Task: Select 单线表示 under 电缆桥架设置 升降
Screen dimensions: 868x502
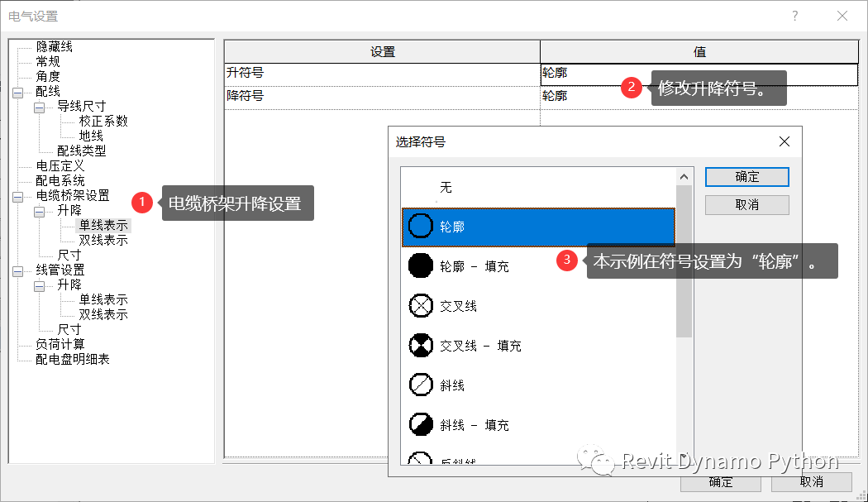Action: pyautogui.click(x=103, y=225)
